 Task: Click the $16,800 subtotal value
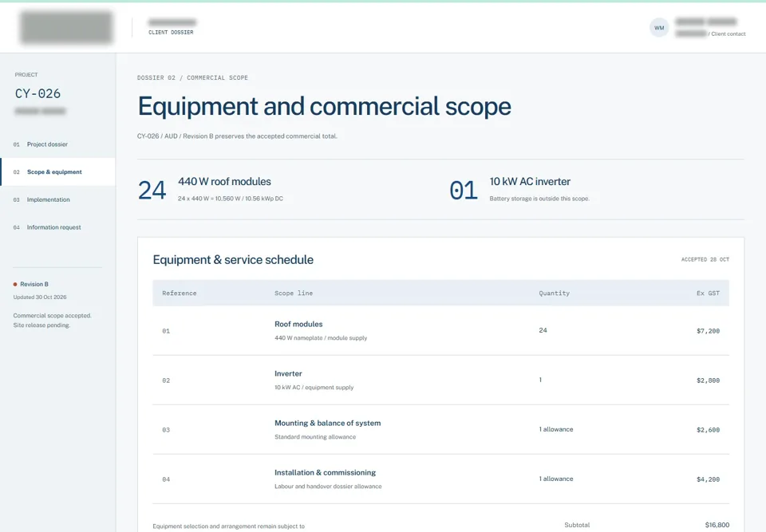pos(717,525)
